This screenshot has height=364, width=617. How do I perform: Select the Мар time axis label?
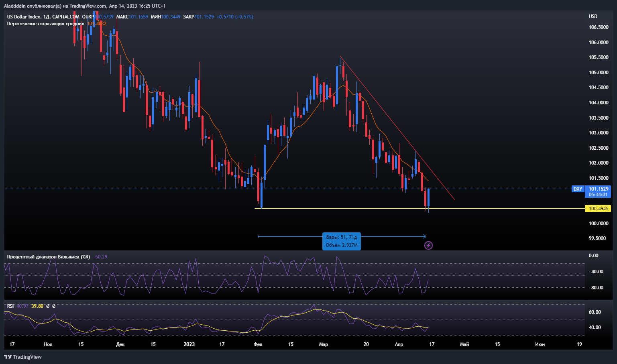tap(324, 344)
